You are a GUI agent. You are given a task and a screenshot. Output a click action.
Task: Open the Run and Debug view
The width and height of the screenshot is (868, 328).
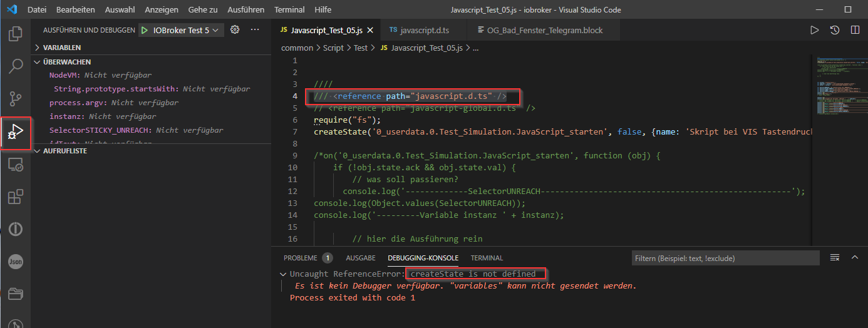tap(16, 132)
